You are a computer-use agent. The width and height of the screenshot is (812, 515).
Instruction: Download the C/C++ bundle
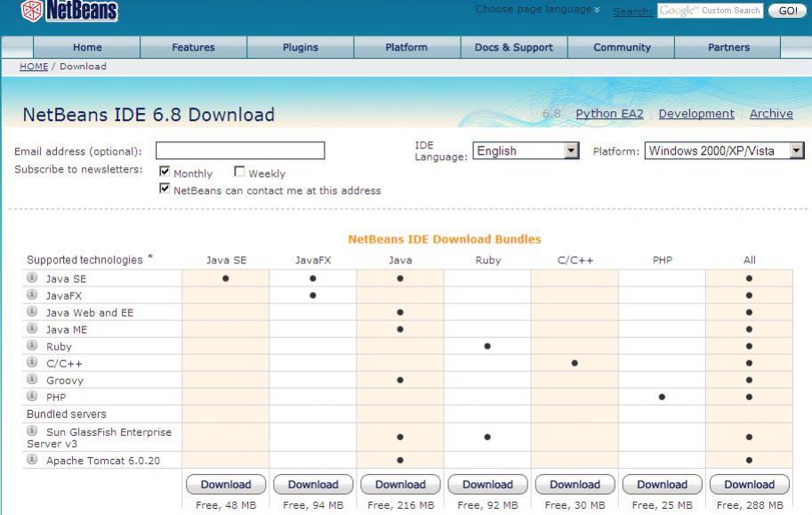coord(575,485)
